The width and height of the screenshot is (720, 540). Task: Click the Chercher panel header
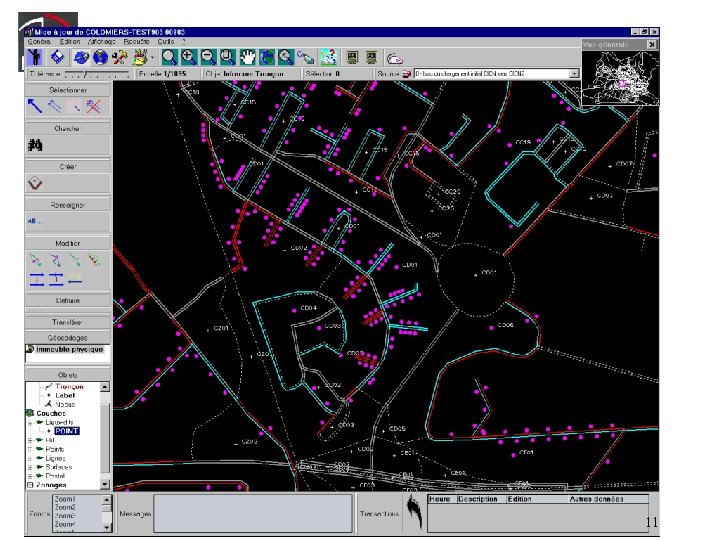coord(68,129)
